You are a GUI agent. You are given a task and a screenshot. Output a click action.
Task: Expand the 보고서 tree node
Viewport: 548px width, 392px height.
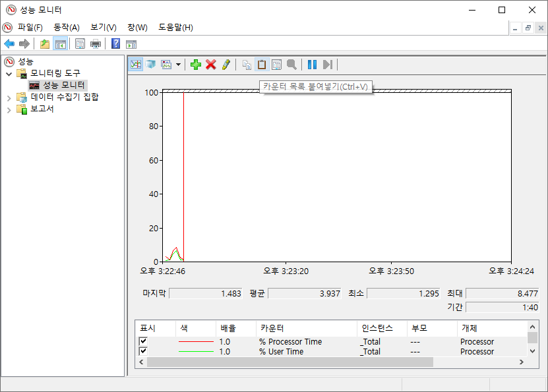click(9, 110)
